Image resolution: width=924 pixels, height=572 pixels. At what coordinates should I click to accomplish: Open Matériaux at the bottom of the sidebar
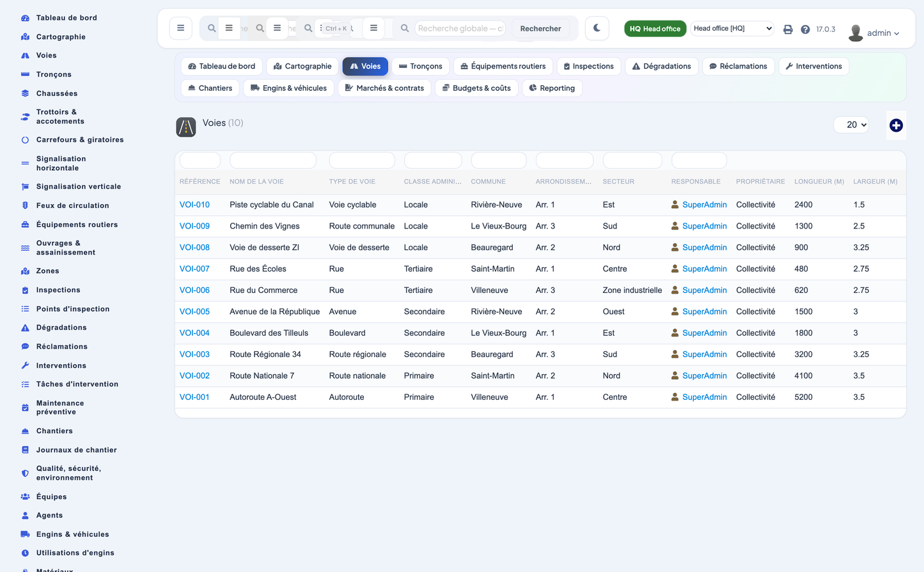(x=55, y=569)
